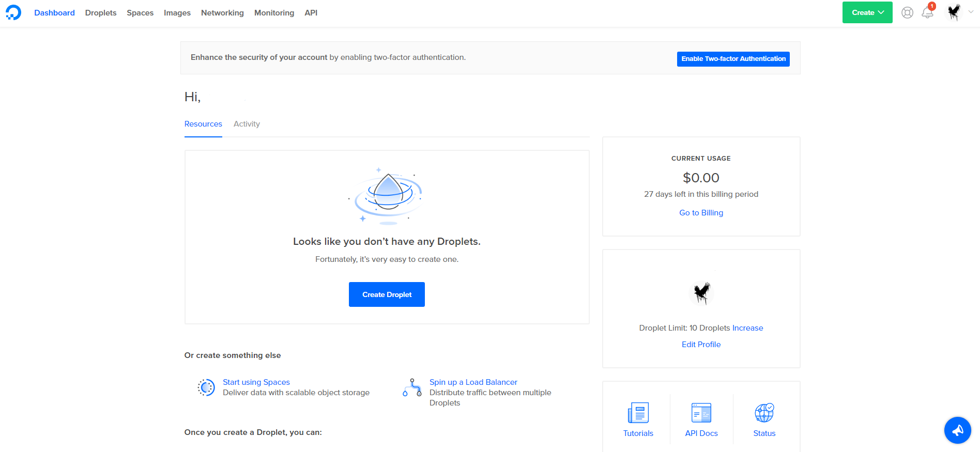Select the Resources tab

click(203, 124)
